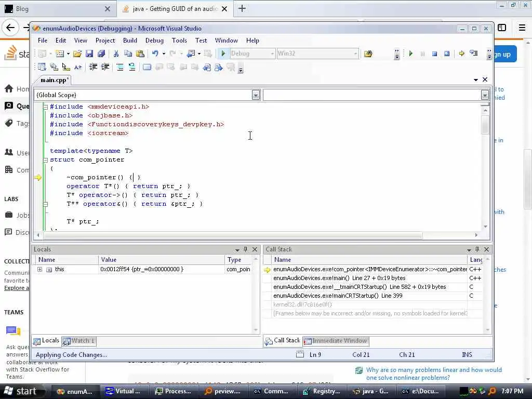
Task: Open file with the folder icon
Action: (77, 54)
